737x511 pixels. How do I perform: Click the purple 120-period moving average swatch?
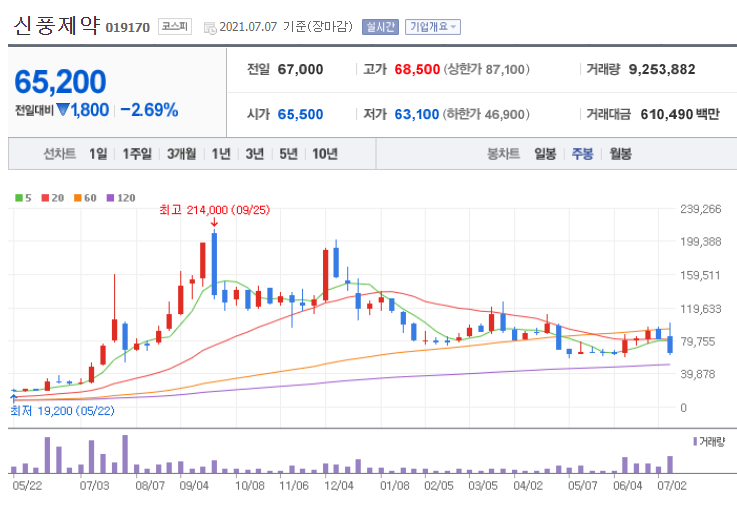coord(110,198)
